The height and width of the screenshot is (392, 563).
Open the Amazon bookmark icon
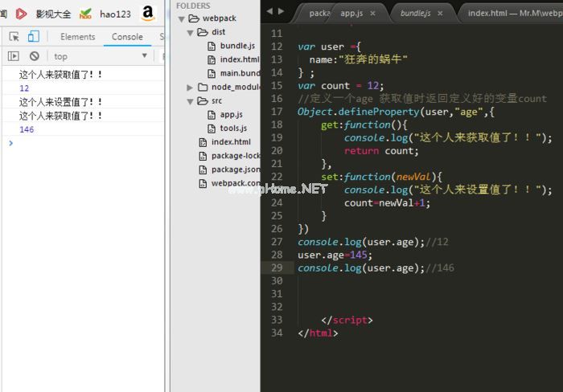pos(148,13)
